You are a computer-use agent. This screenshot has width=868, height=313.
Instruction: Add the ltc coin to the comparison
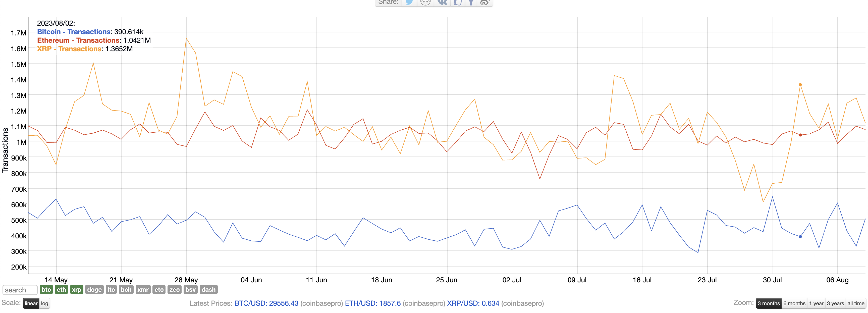[111, 289]
